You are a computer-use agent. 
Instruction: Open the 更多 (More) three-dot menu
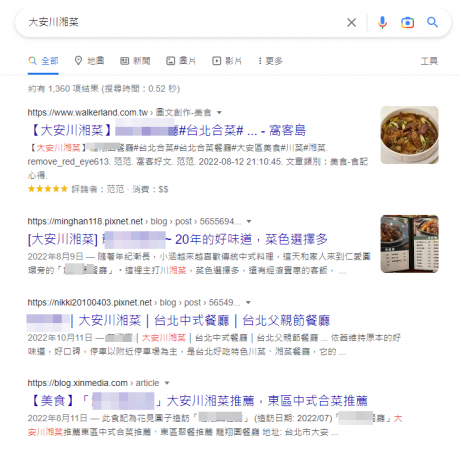pos(270,61)
